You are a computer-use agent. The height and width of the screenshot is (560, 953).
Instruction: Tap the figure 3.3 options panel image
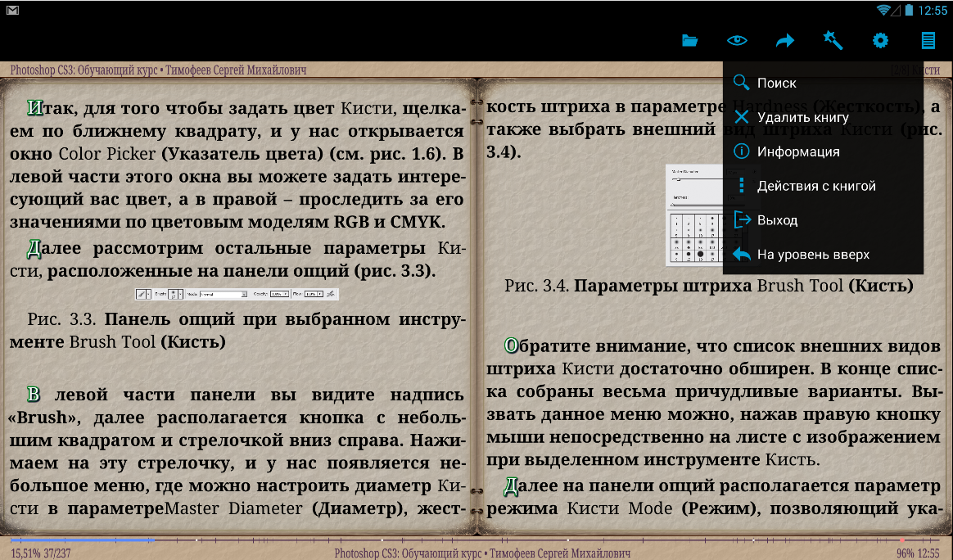tap(237, 294)
